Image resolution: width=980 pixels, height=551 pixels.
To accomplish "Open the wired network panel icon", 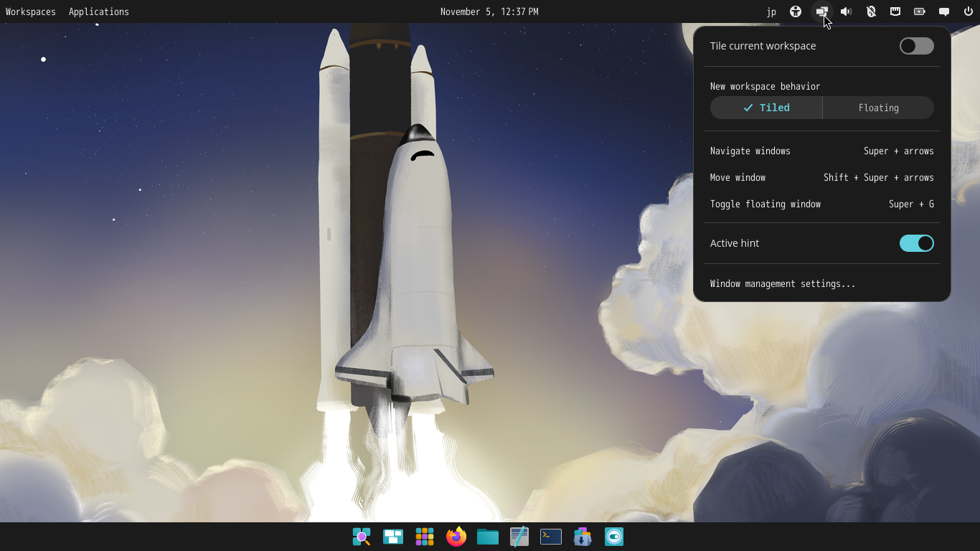I will [x=895, y=11].
